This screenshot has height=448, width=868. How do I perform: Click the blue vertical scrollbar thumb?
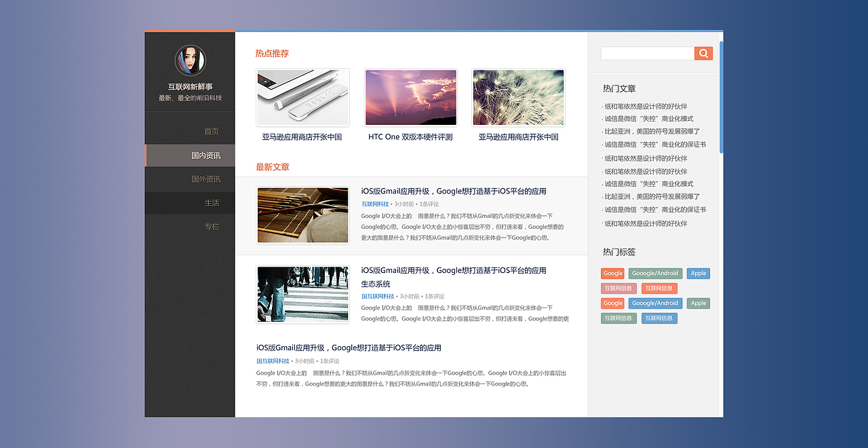(722, 96)
